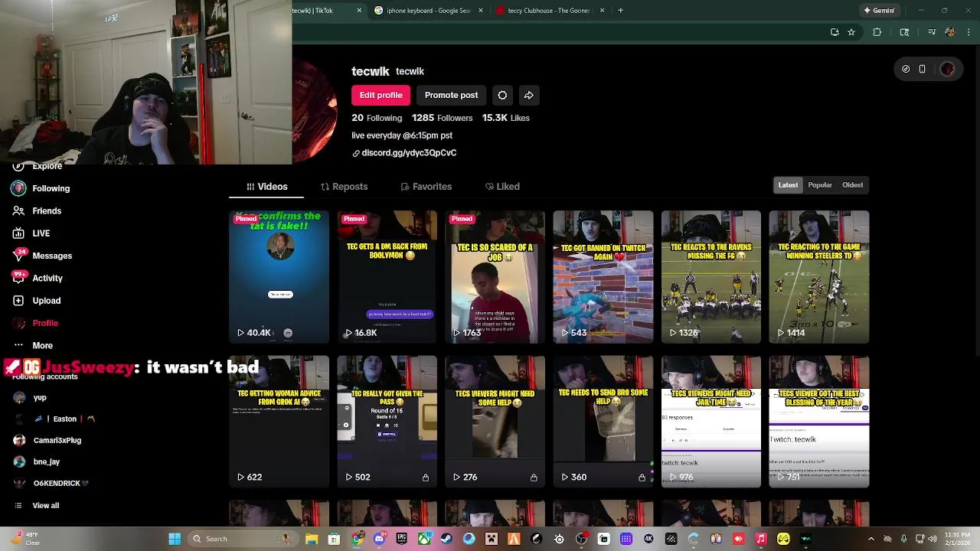Viewport: 980px width, 551px height.
Task: Switch to the Videos tab
Action: [x=266, y=187]
